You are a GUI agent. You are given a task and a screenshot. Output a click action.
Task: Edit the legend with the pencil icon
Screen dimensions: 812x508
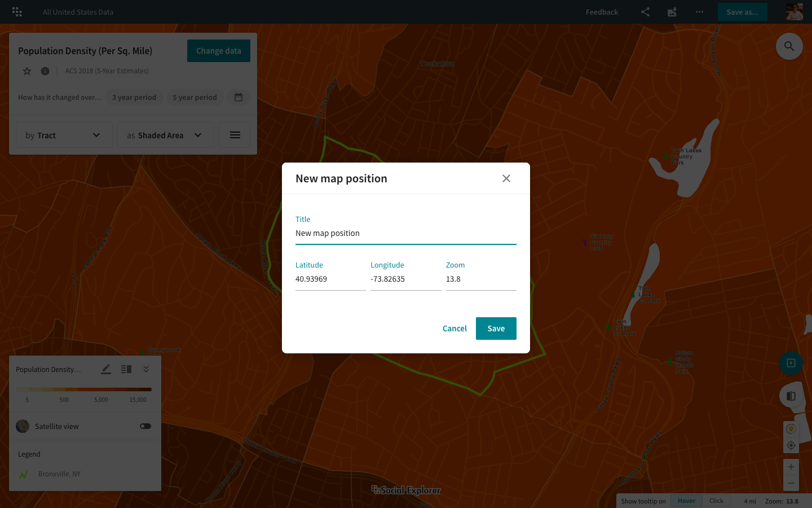106,369
